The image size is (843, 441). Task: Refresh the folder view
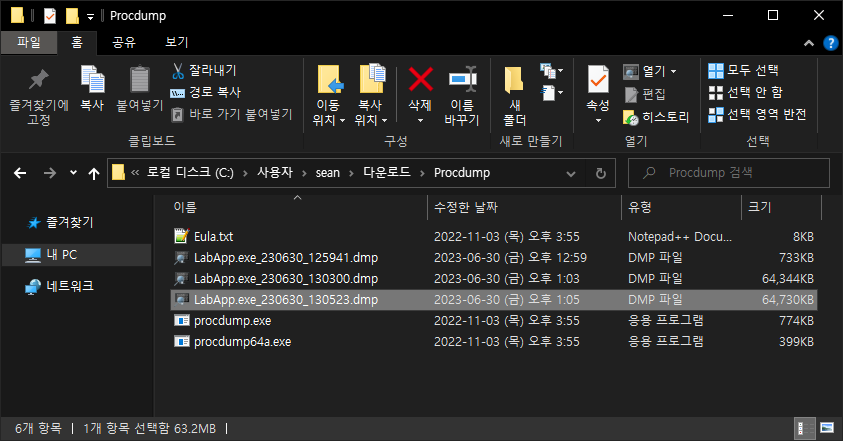(601, 173)
